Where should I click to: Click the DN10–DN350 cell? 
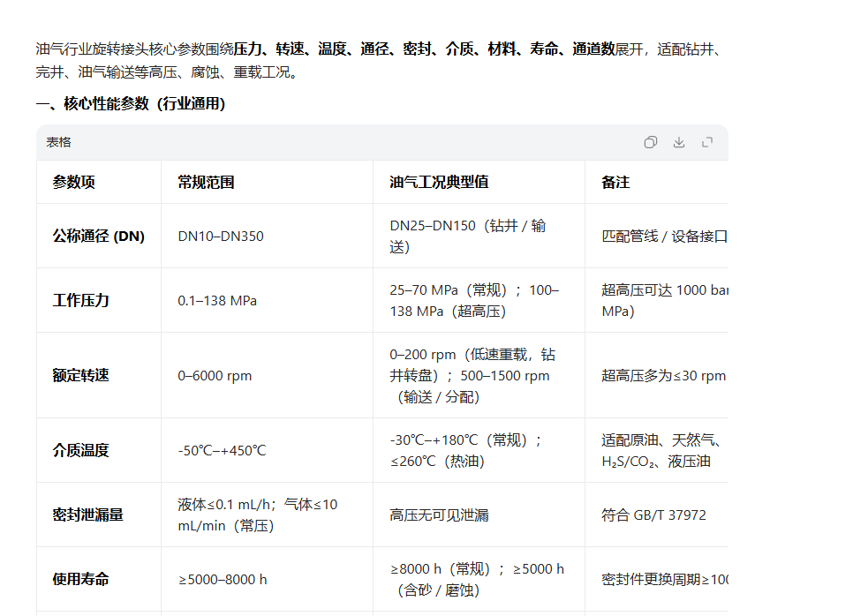[x=221, y=237]
